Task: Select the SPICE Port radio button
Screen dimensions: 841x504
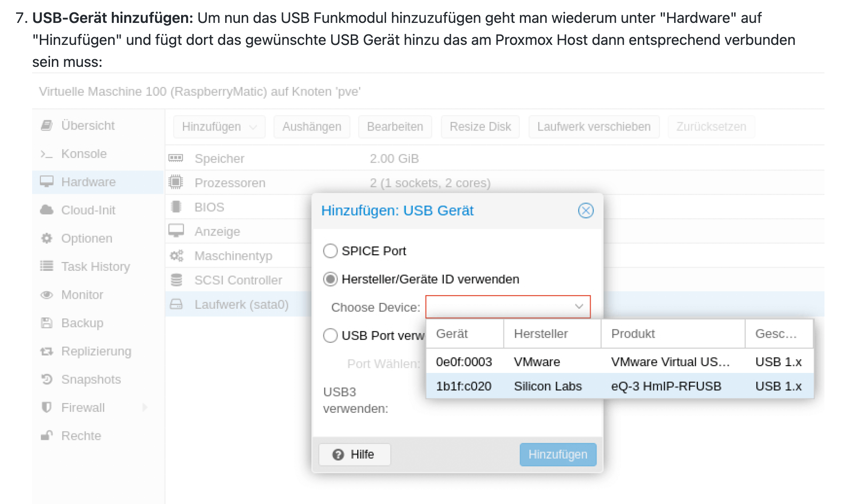Action: [330, 251]
